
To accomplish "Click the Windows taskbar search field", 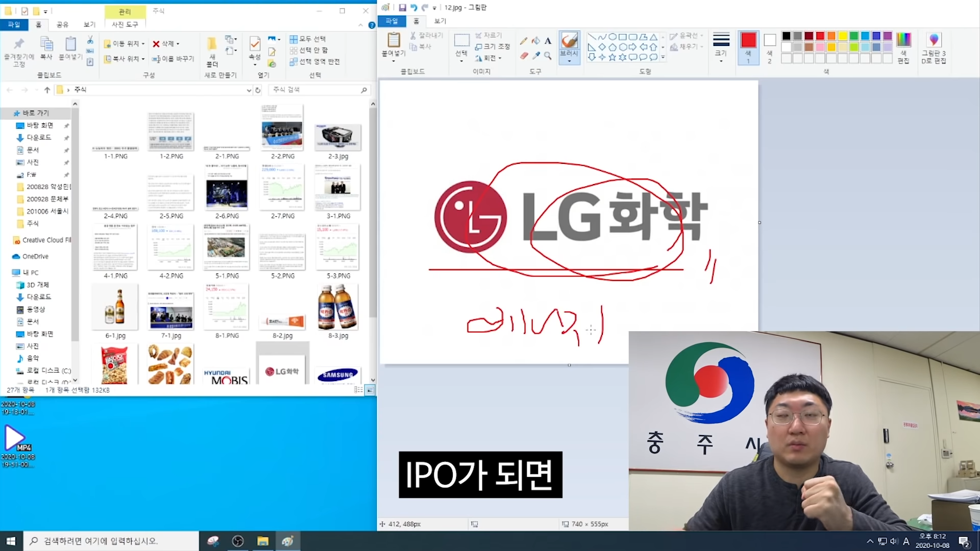I will (111, 541).
